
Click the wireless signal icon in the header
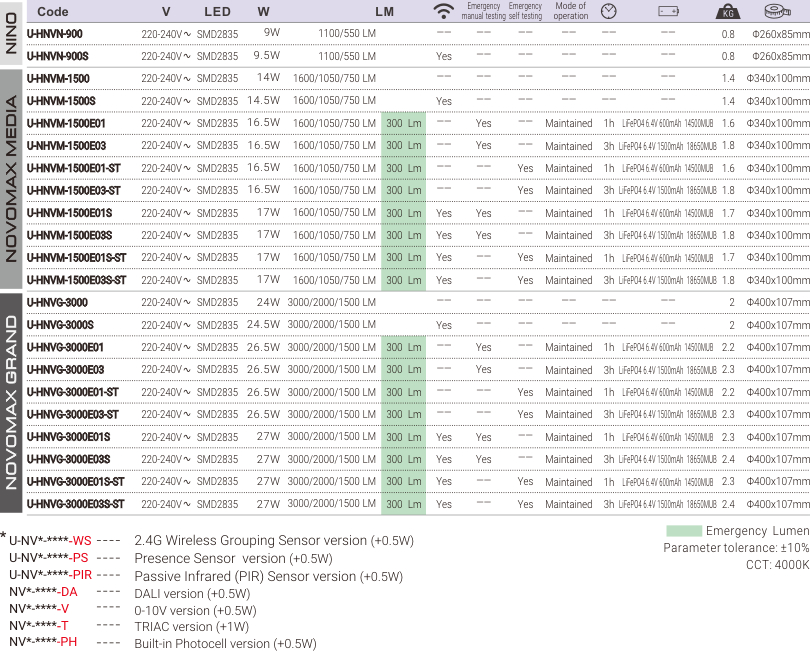click(x=443, y=11)
